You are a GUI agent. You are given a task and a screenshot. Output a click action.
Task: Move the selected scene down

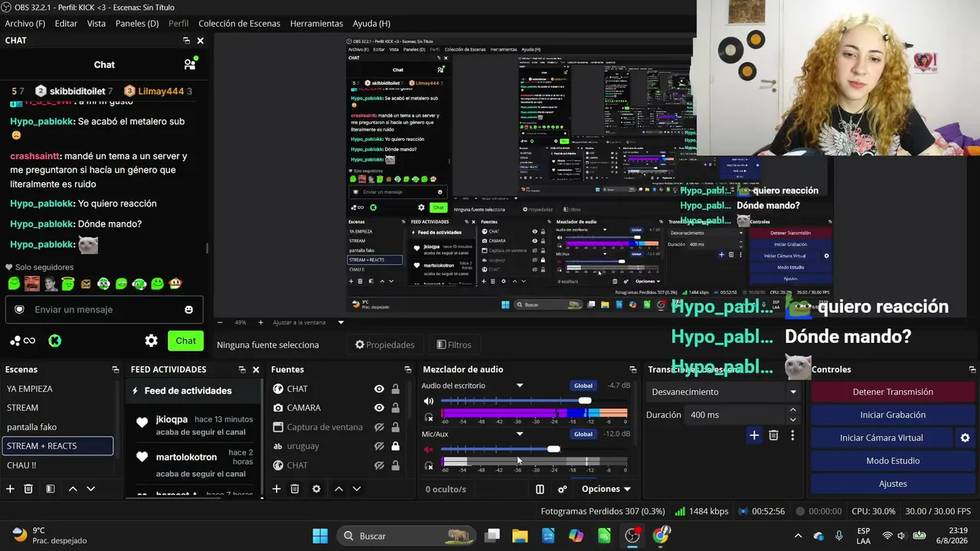click(x=90, y=489)
